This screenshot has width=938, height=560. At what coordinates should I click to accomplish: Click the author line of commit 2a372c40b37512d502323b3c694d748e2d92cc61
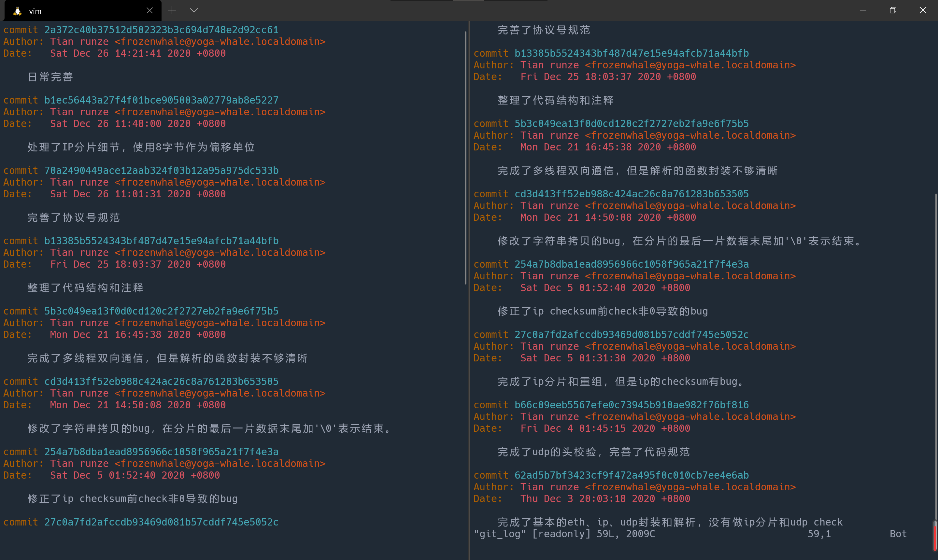(164, 41)
